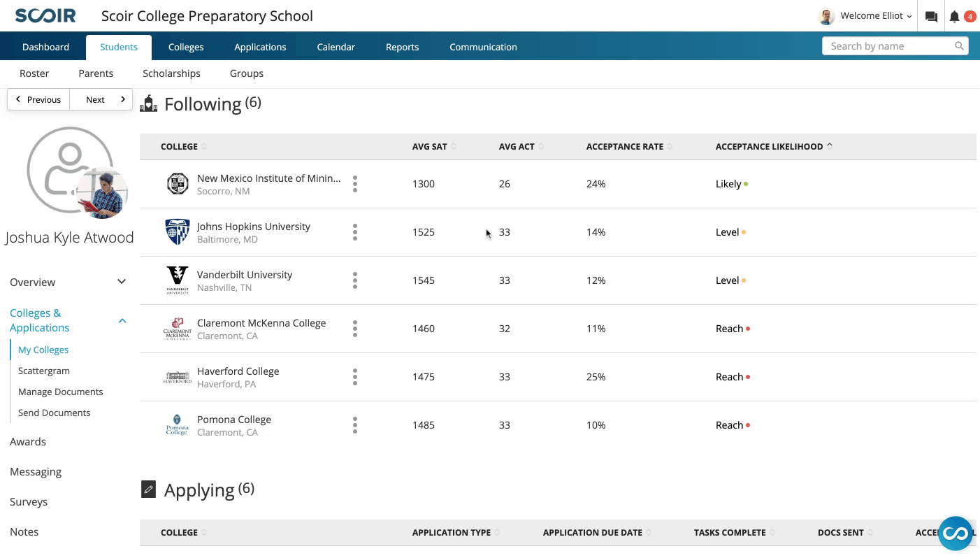Open Send Documents in sidebar
This screenshot has height=558, width=980.
(55, 413)
